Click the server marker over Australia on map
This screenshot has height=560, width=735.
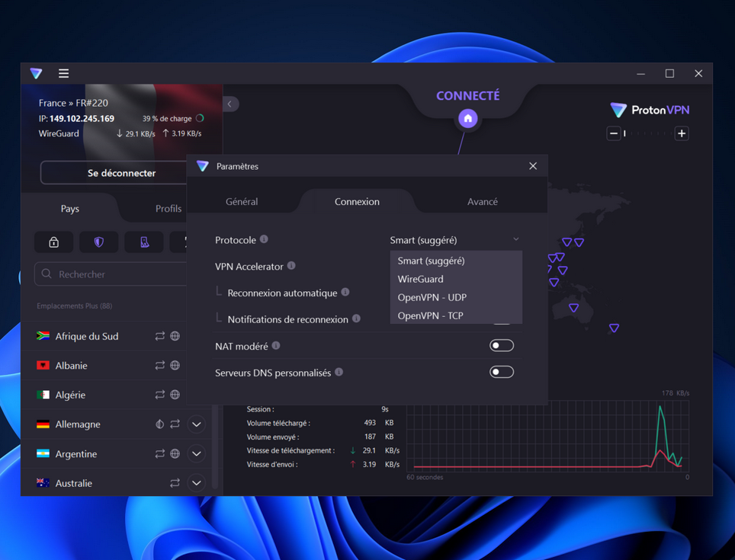tap(574, 308)
